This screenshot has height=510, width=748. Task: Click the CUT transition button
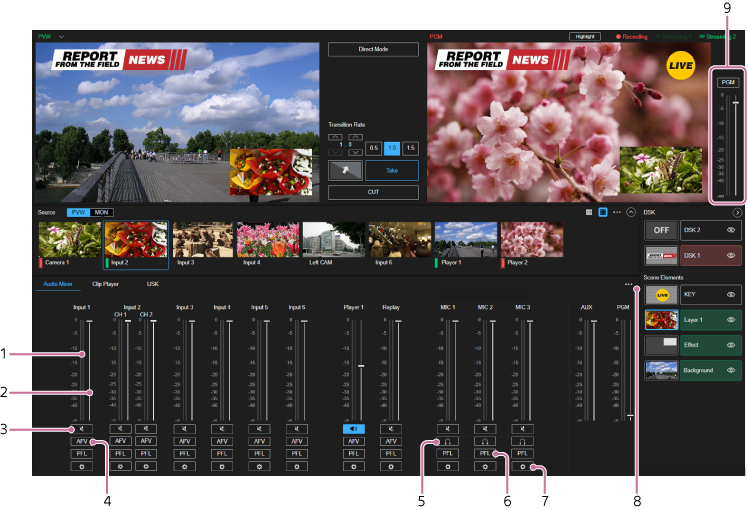coord(373,192)
